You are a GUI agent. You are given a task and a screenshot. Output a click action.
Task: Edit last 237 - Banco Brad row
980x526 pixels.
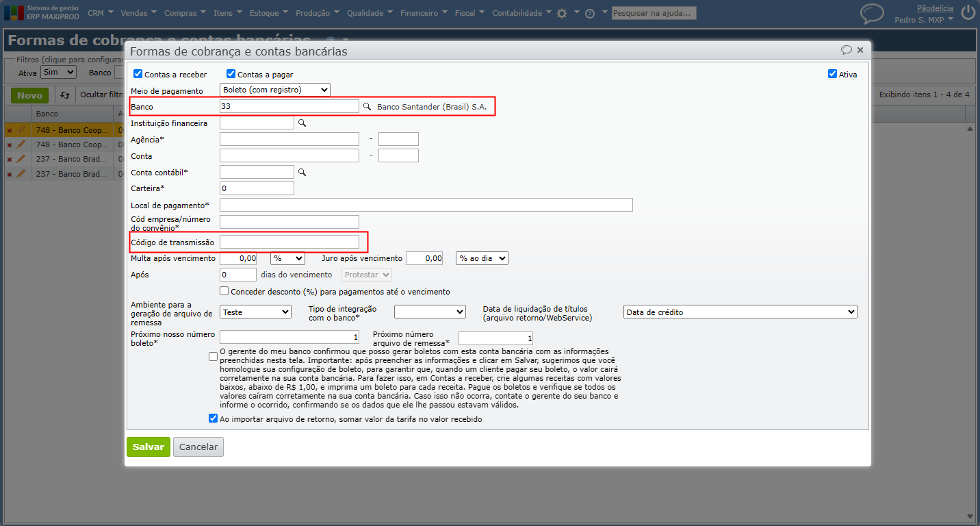click(x=21, y=175)
